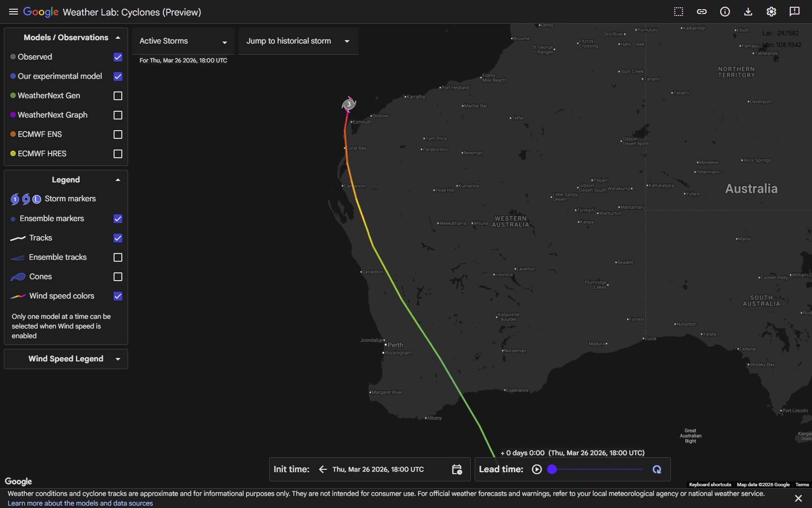Click the Esperance map label
Screen dimensions: 812x508
tap(517, 390)
